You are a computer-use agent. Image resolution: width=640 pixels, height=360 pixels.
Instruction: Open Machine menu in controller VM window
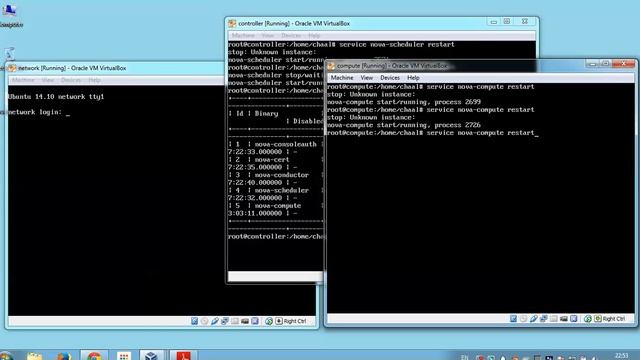coord(243,36)
